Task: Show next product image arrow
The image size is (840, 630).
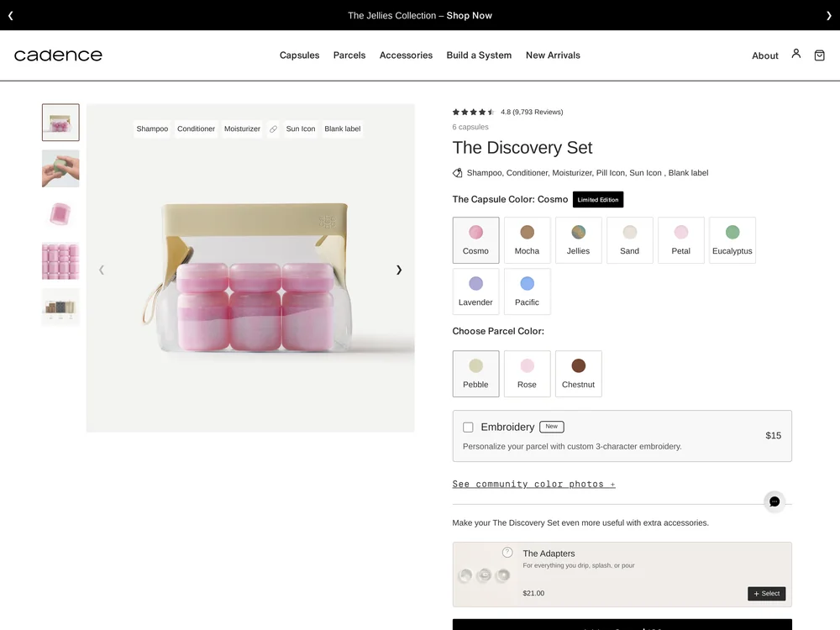Action: pyautogui.click(x=398, y=270)
